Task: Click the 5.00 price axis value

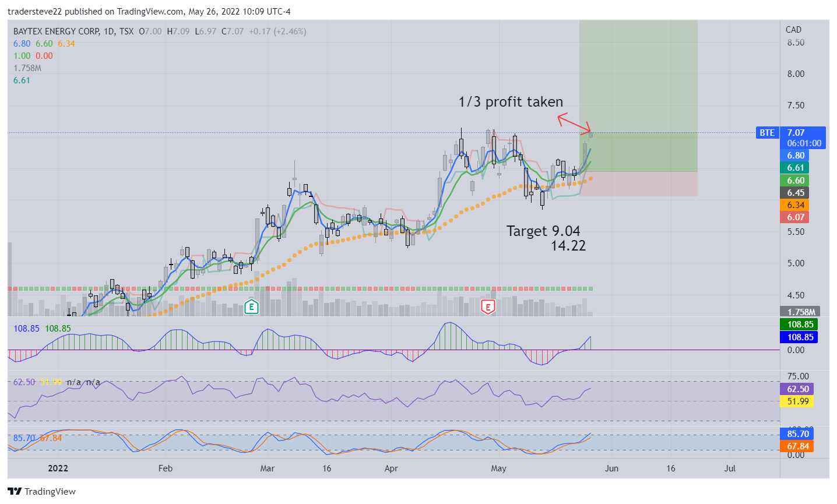Action: (x=796, y=263)
